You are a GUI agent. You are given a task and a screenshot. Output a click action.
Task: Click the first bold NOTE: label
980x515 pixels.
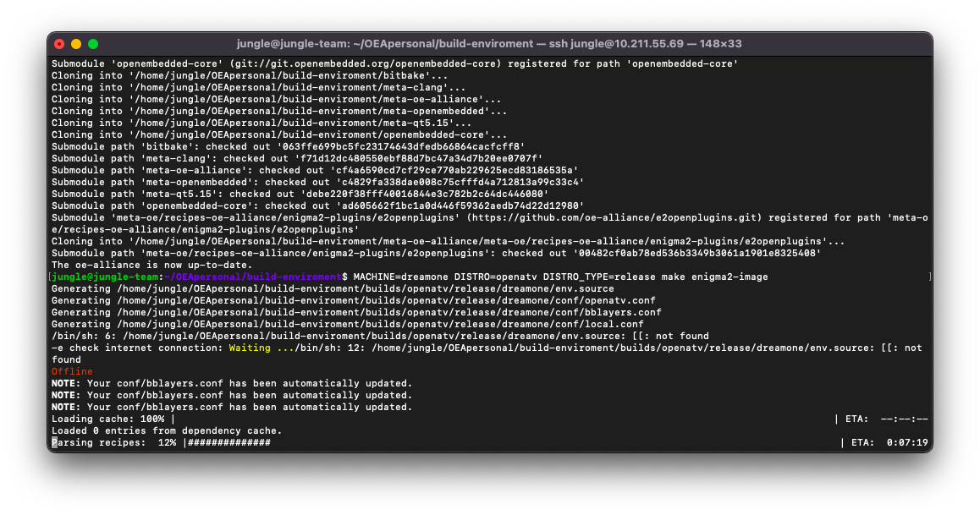66,383
